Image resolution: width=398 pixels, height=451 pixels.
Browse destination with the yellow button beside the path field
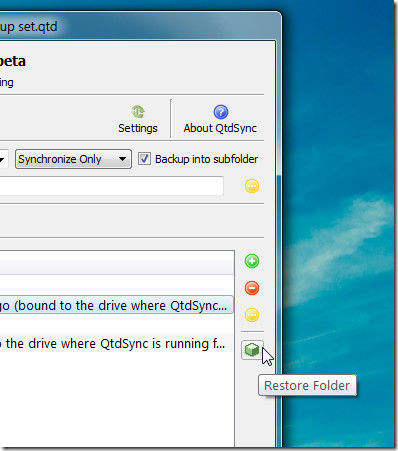coord(252,186)
